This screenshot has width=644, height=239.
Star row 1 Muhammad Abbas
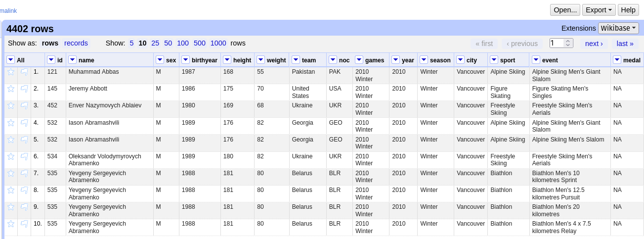(x=11, y=72)
